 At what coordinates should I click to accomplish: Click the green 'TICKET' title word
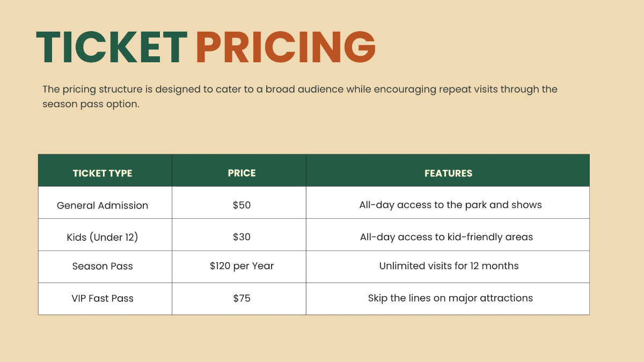112,48
